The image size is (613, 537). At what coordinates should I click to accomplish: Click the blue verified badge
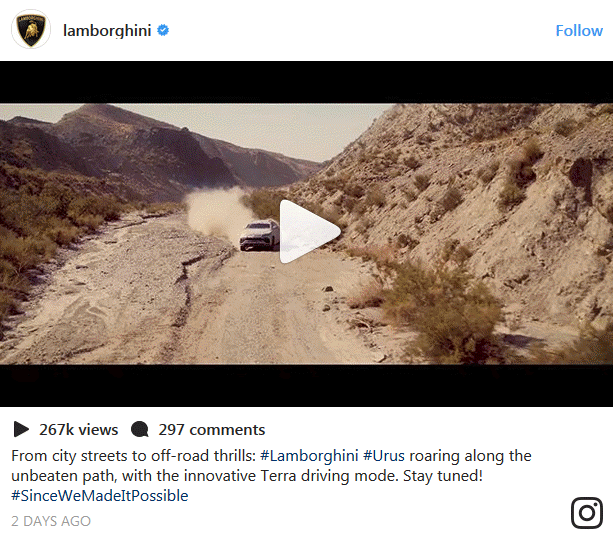click(163, 30)
